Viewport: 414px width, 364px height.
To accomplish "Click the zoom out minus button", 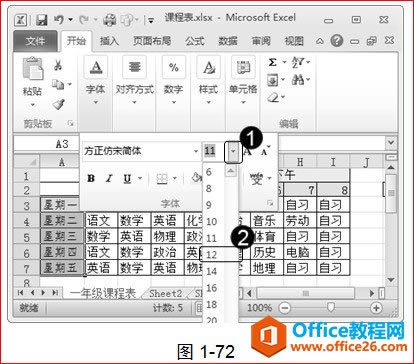I will (284, 308).
